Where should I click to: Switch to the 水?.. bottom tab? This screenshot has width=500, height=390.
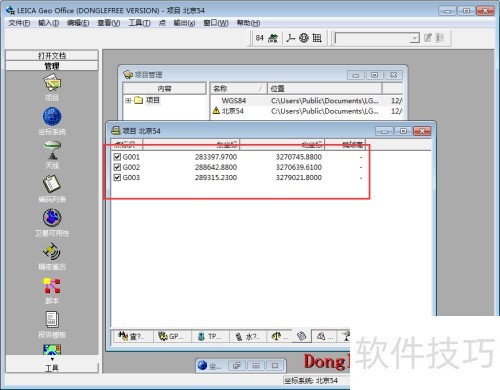[248, 336]
